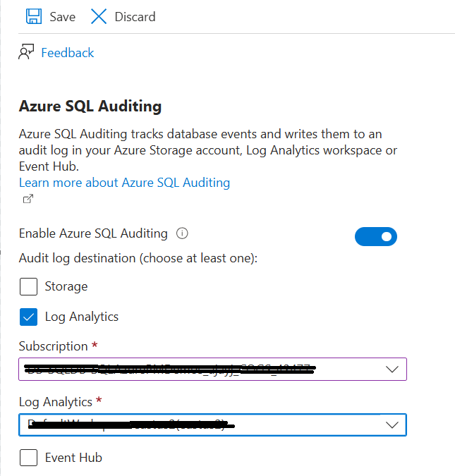Open Learn more about Azure SQL Auditing link

[x=124, y=183]
